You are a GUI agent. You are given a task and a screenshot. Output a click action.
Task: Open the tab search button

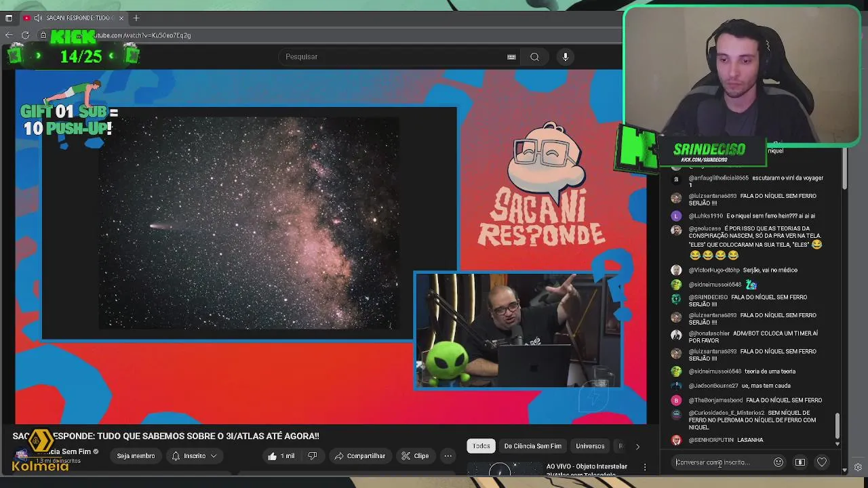tap(9, 18)
